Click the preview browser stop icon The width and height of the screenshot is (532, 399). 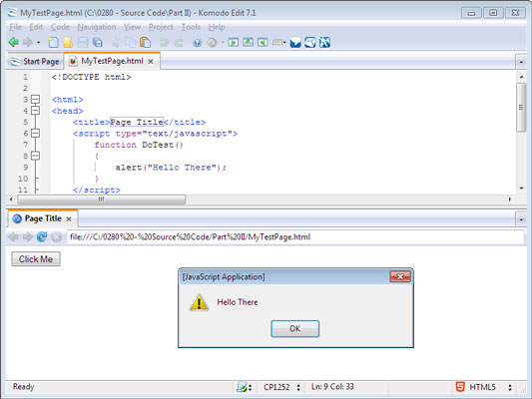coord(57,237)
